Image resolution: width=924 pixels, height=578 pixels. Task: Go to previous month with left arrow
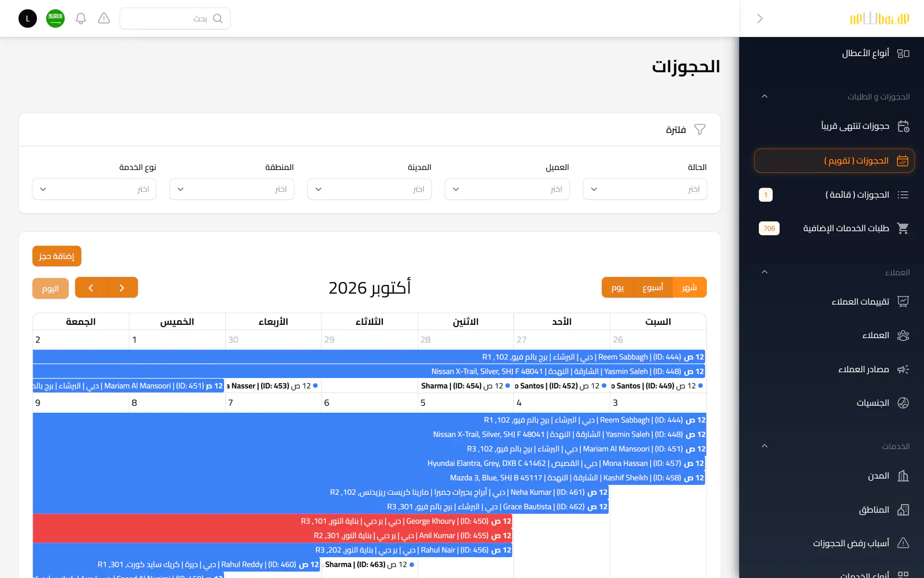91,288
